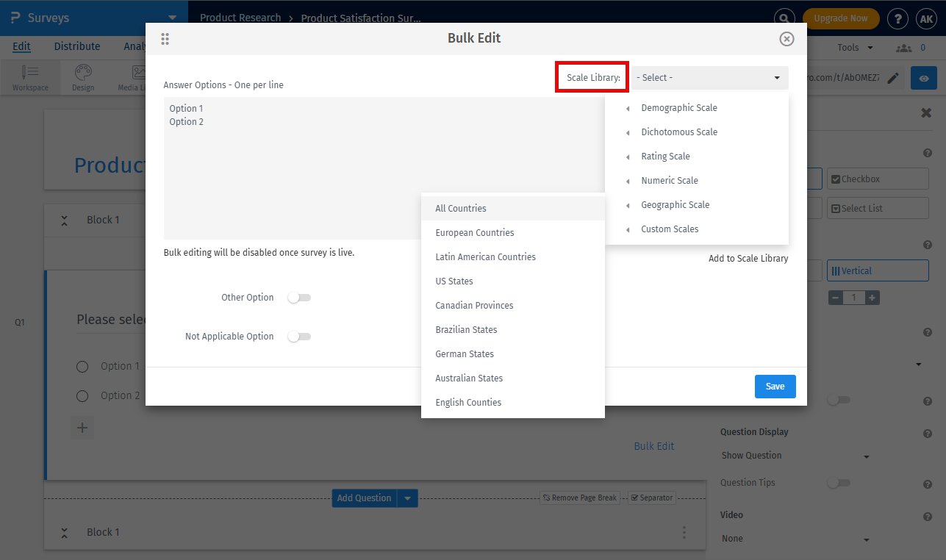946x560 pixels.
Task: Increase column count with plus stepper
Action: (872, 298)
